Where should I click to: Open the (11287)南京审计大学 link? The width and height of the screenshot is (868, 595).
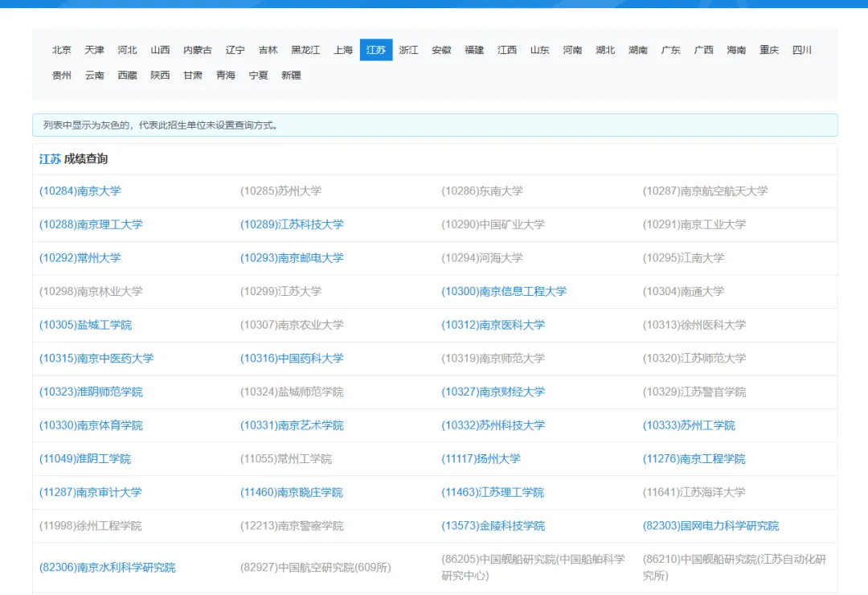click(x=90, y=493)
